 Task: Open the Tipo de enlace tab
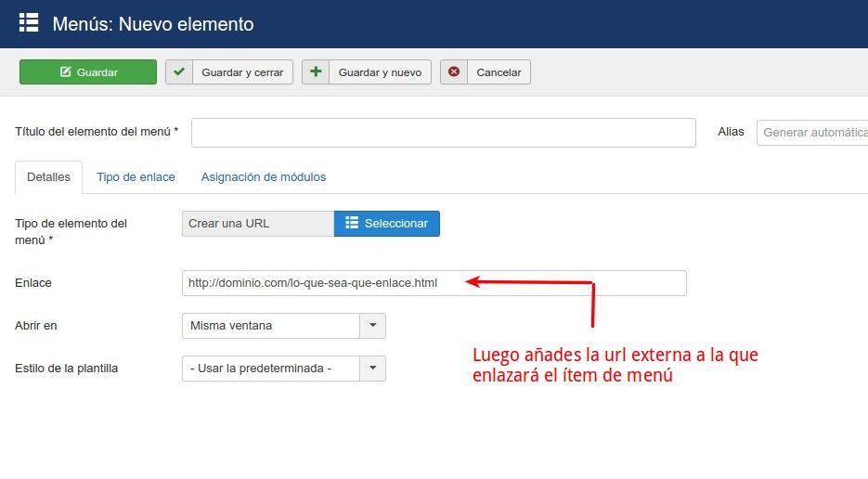136,177
